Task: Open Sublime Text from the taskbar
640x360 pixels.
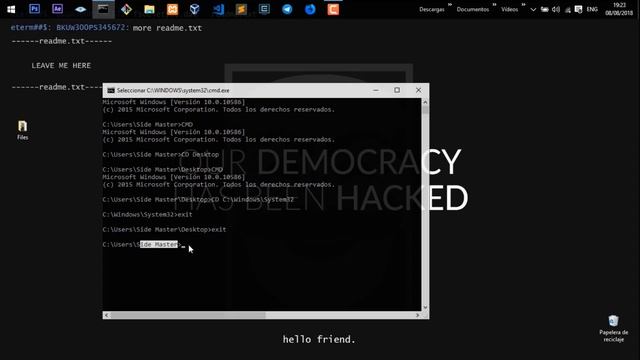Action: coord(241,9)
